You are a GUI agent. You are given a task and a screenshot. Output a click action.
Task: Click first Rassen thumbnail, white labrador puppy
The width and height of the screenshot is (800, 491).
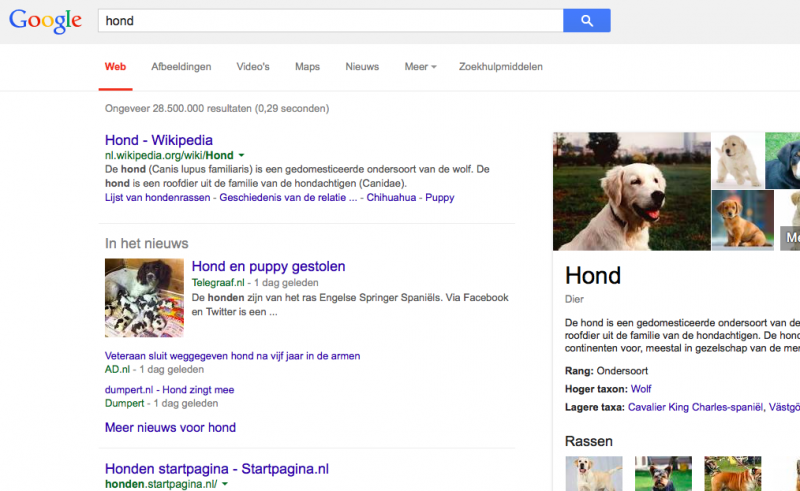[594, 474]
